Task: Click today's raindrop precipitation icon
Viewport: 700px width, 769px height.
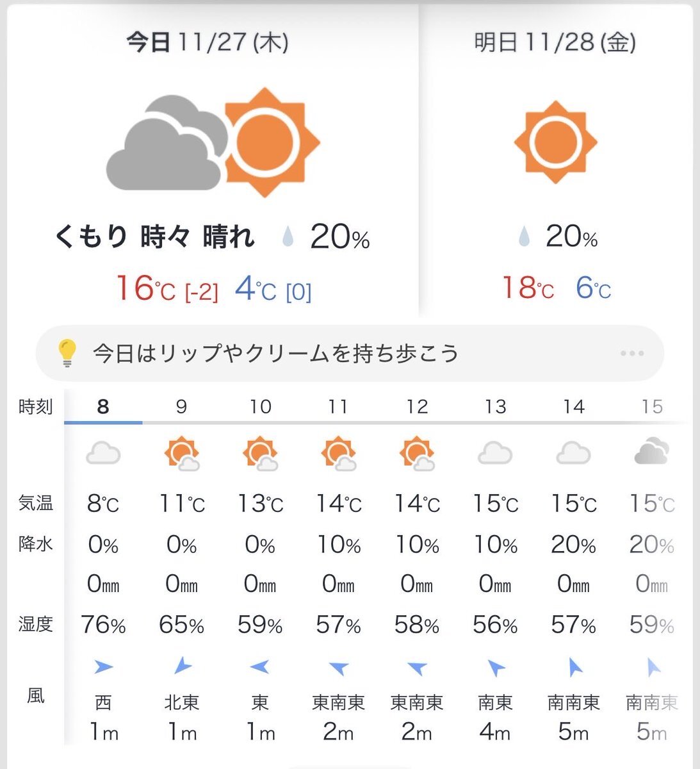Action: point(288,238)
